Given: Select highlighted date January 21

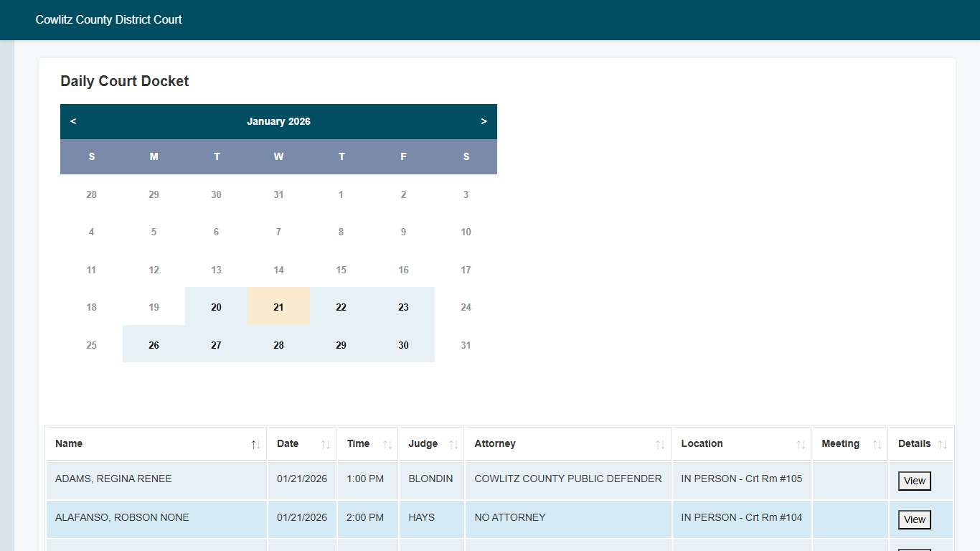Looking at the screenshot, I should pos(278,307).
